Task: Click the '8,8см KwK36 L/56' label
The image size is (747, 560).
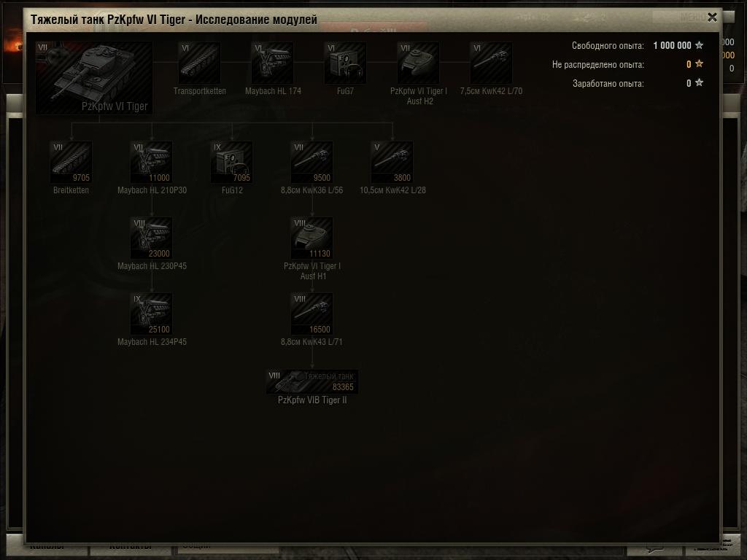Action: coord(312,190)
